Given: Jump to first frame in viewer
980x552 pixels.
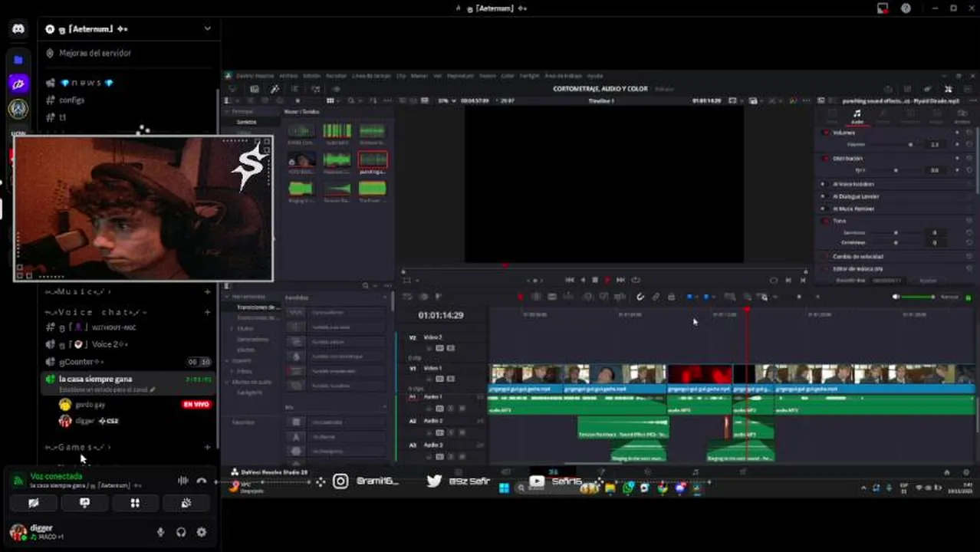Looking at the screenshot, I should [569, 280].
